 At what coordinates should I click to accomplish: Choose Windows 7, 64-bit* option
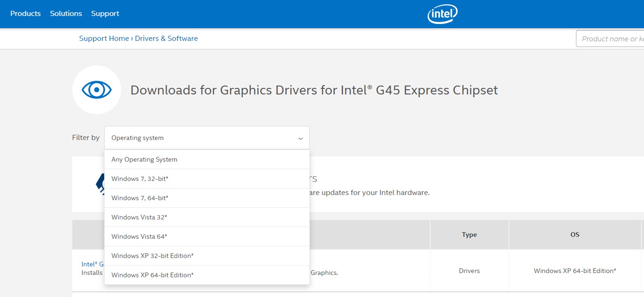point(207,198)
